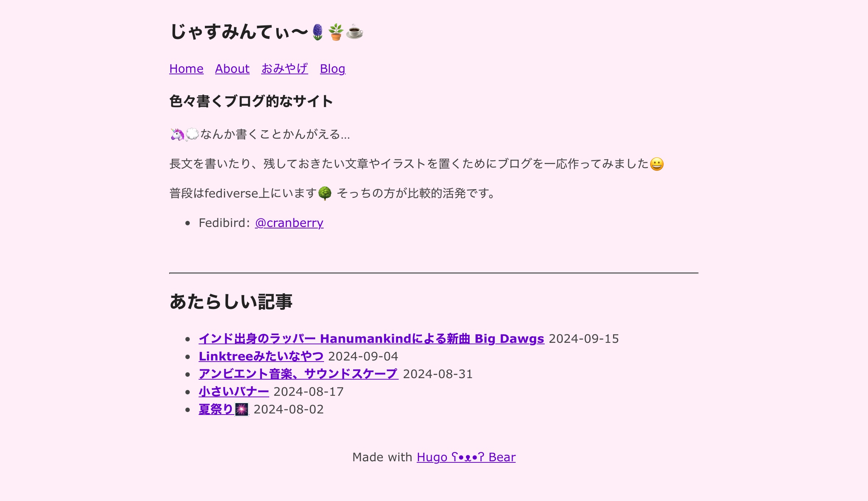Click the fireworks emoji next to 夏祭り
Screen dimensions: 868x501
242,409
